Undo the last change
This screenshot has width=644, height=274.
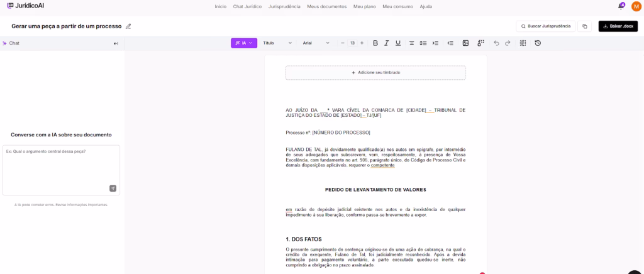(x=496, y=43)
